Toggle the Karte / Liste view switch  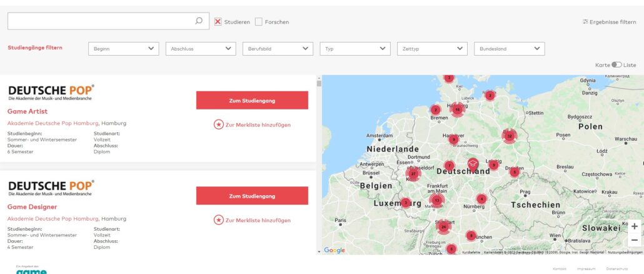tap(616, 65)
